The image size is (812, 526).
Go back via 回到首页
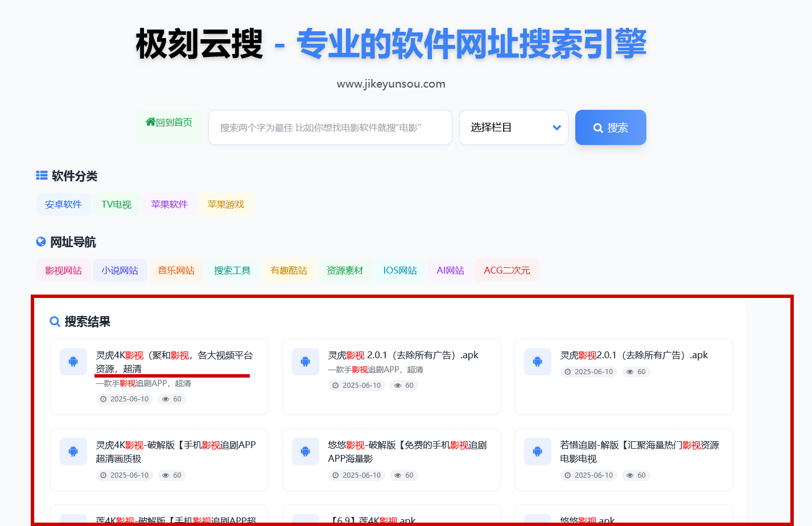[169, 127]
